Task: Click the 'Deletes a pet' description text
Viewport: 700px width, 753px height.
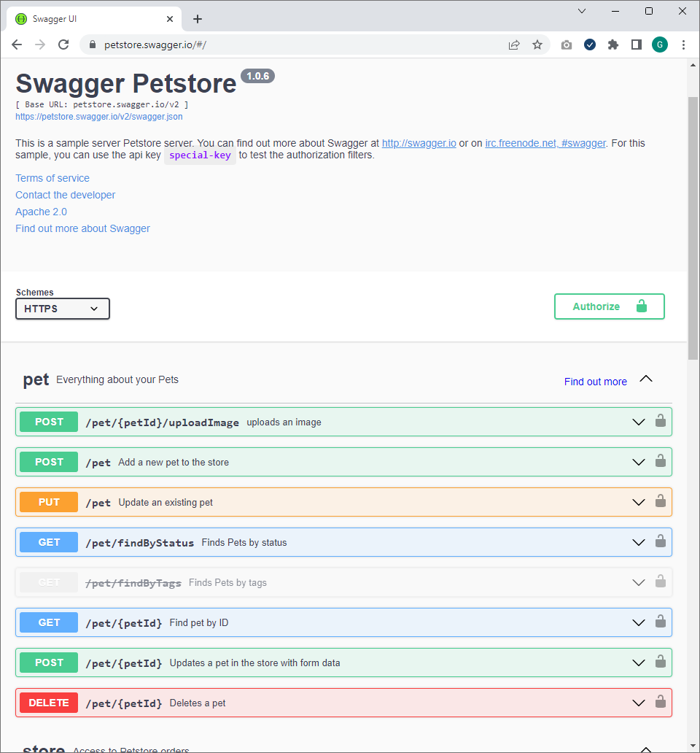Action: coord(198,703)
